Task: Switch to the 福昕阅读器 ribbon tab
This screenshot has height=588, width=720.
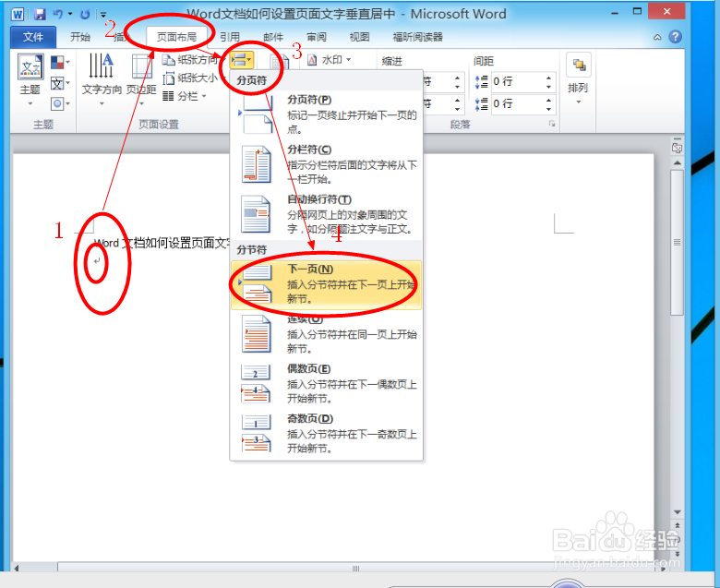Action: [x=418, y=37]
